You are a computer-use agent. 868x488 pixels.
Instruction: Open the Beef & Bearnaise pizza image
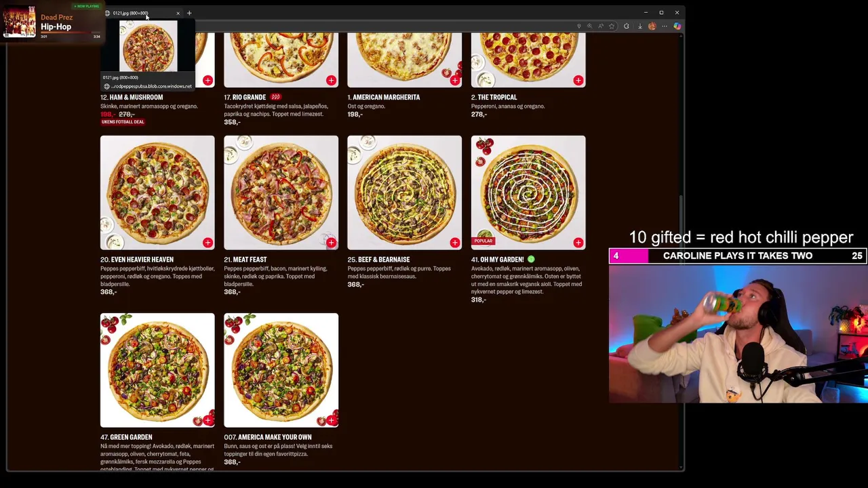pos(404,192)
